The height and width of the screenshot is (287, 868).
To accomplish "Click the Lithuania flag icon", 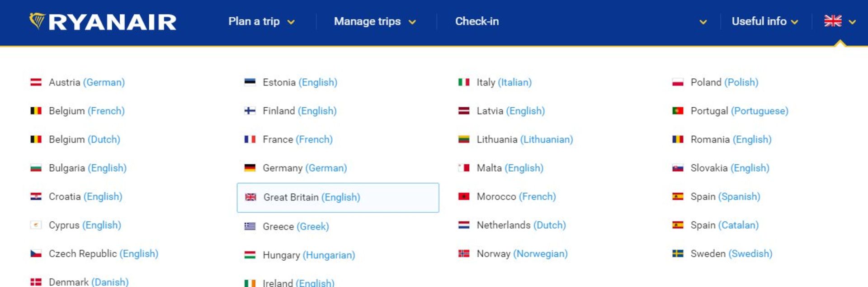I will (464, 139).
